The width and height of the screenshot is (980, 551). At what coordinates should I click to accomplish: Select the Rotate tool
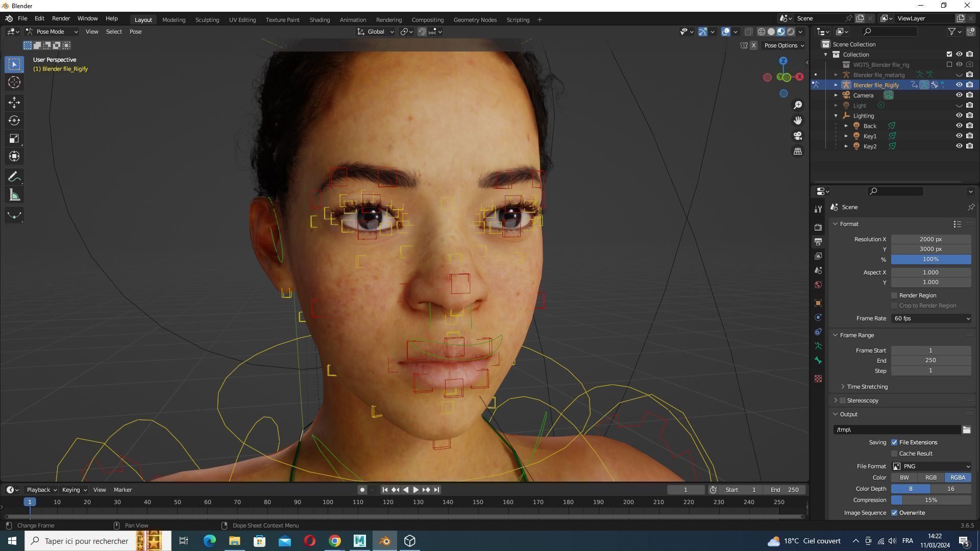[x=14, y=120]
